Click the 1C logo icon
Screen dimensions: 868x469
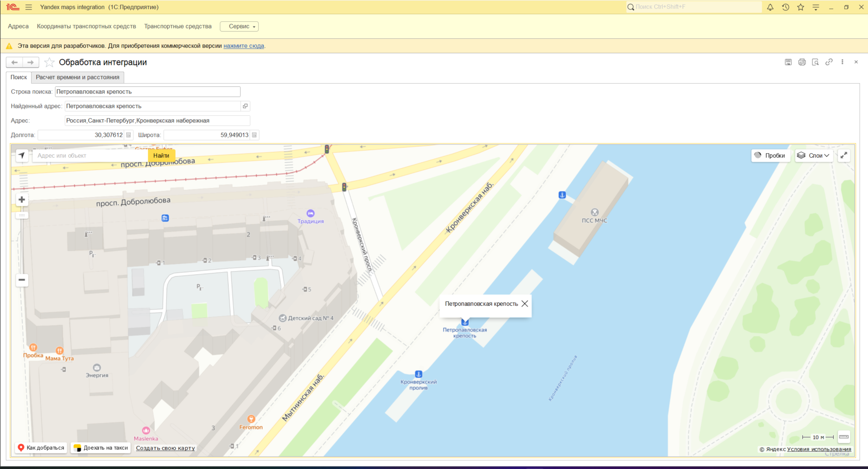click(x=13, y=7)
